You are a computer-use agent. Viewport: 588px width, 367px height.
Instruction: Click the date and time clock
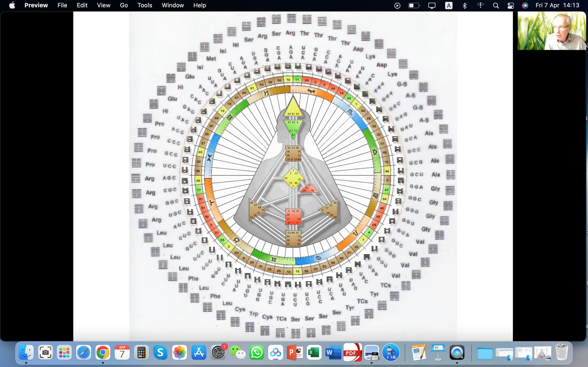click(x=557, y=5)
